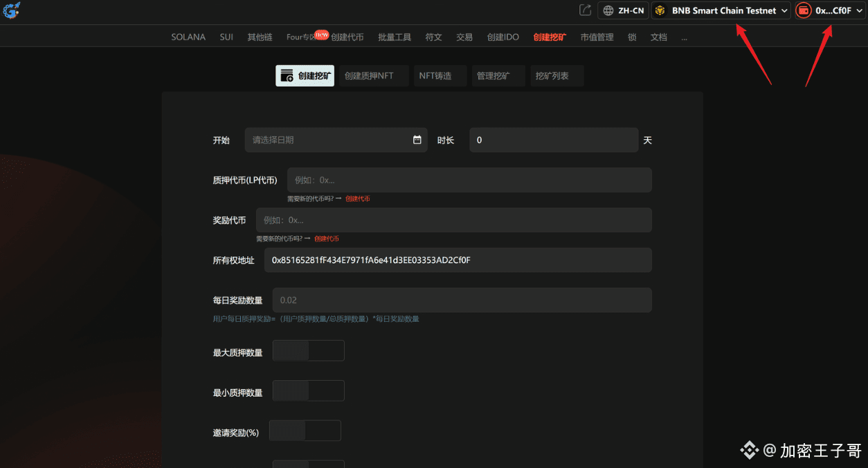Click the red wallet icon near connected address
Image resolution: width=868 pixels, height=468 pixels.
pyautogui.click(x=803, y=10)
